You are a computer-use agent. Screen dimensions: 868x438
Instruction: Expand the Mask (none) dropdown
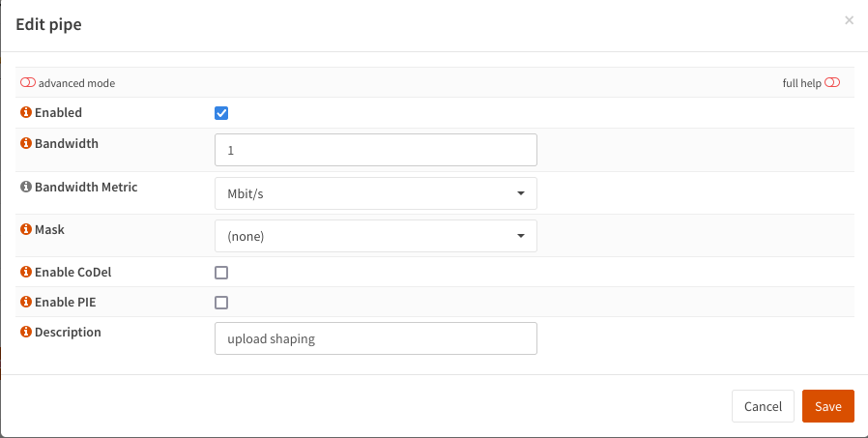(375, 236)
